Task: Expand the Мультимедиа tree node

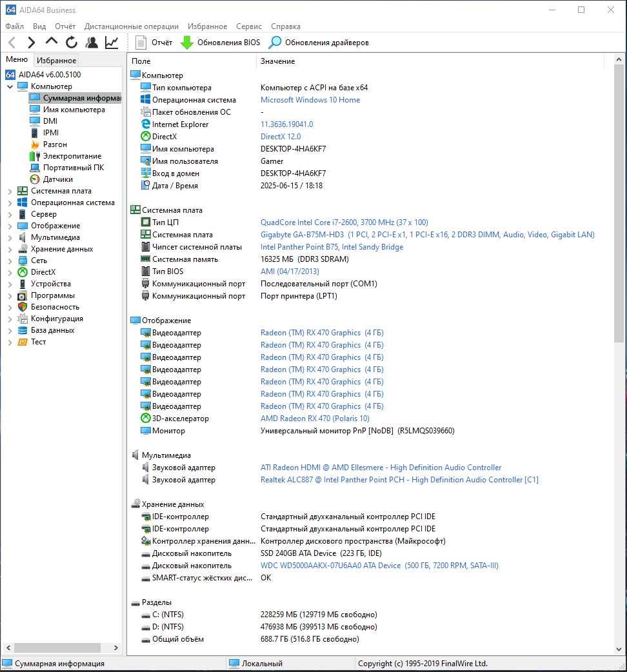Action: (10, 237)
